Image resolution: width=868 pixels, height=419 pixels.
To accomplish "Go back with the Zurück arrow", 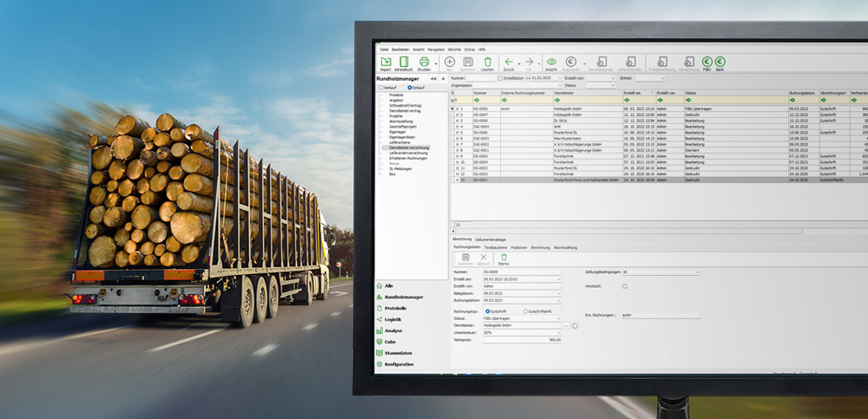I will 509,62.
